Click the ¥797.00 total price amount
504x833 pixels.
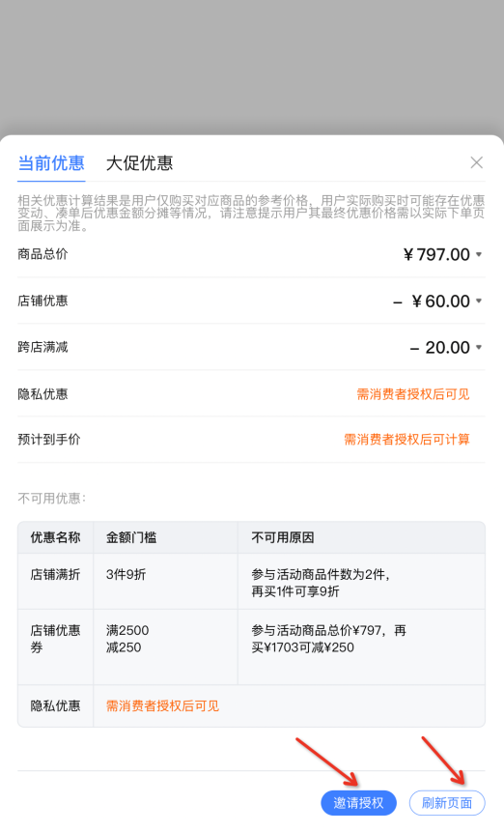click(x=436, y=254)
